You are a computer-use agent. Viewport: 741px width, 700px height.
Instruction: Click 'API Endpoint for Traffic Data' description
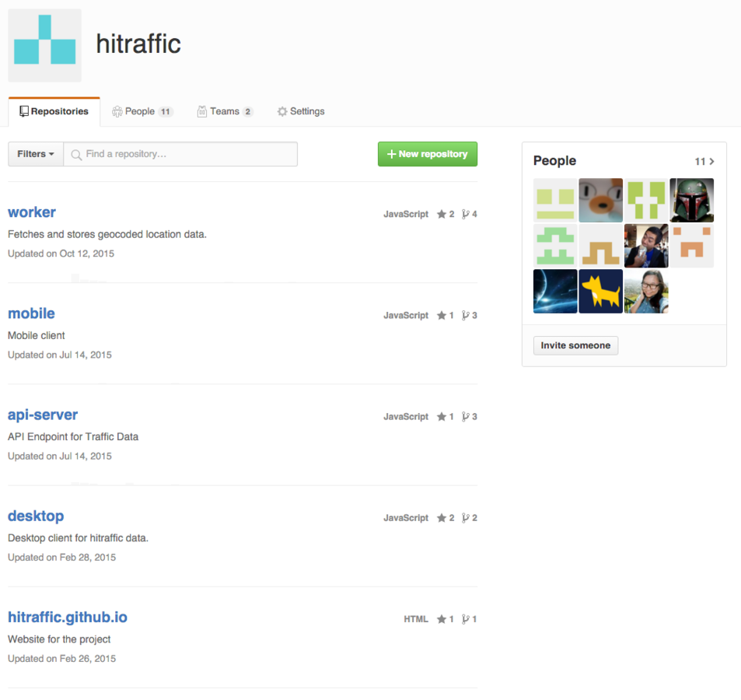point(73,437)
